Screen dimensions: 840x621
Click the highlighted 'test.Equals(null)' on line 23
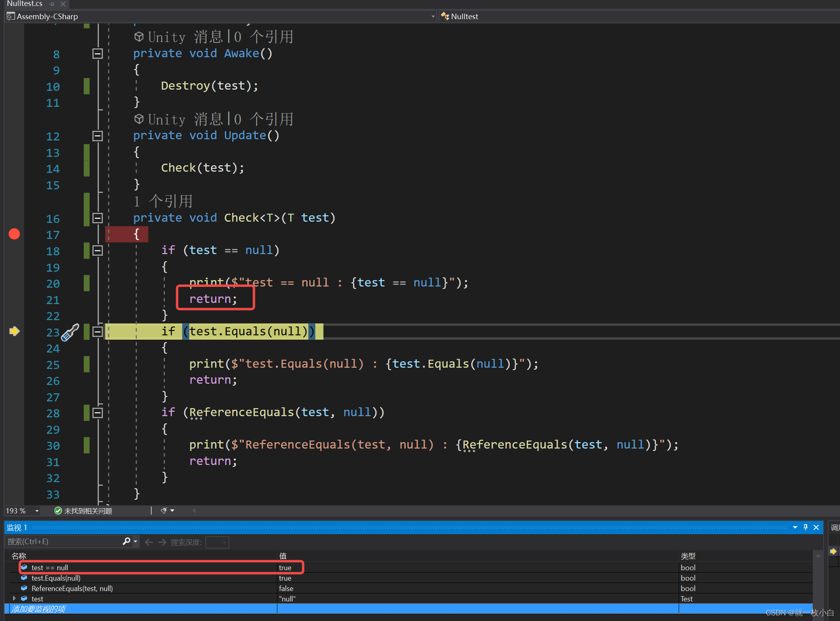coord(249,331)
